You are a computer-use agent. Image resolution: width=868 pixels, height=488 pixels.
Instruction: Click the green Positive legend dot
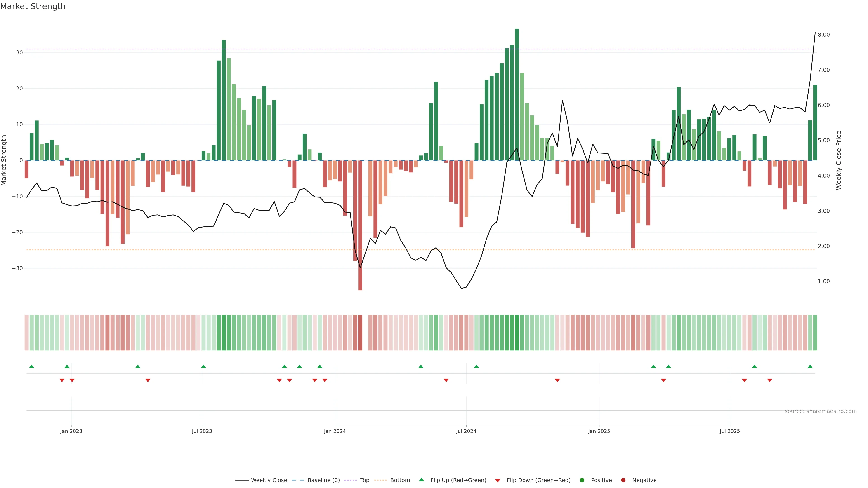(x=582, y=480)
